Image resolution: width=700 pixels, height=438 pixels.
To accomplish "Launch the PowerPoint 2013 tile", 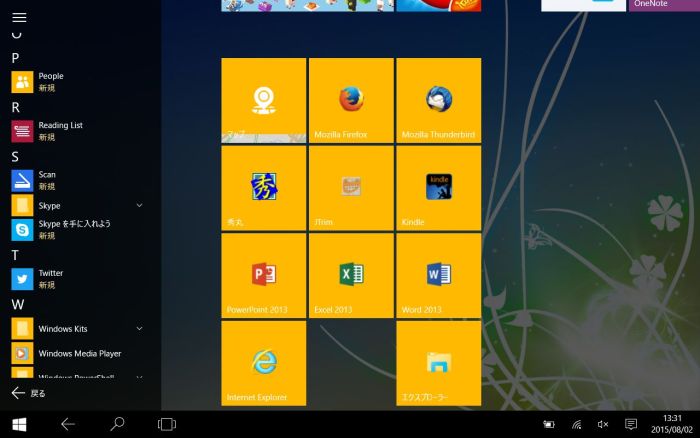I will tap(264, 275).
